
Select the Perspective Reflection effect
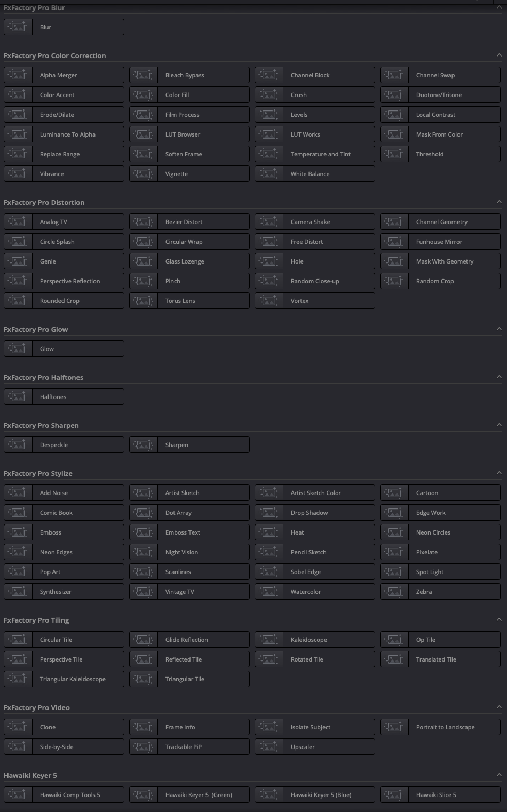64,281
